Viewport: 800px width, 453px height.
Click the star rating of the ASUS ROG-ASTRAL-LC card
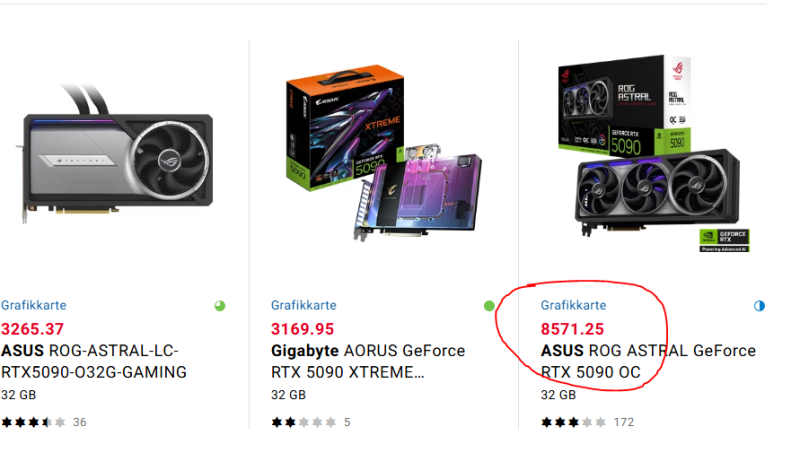point(34,422)
